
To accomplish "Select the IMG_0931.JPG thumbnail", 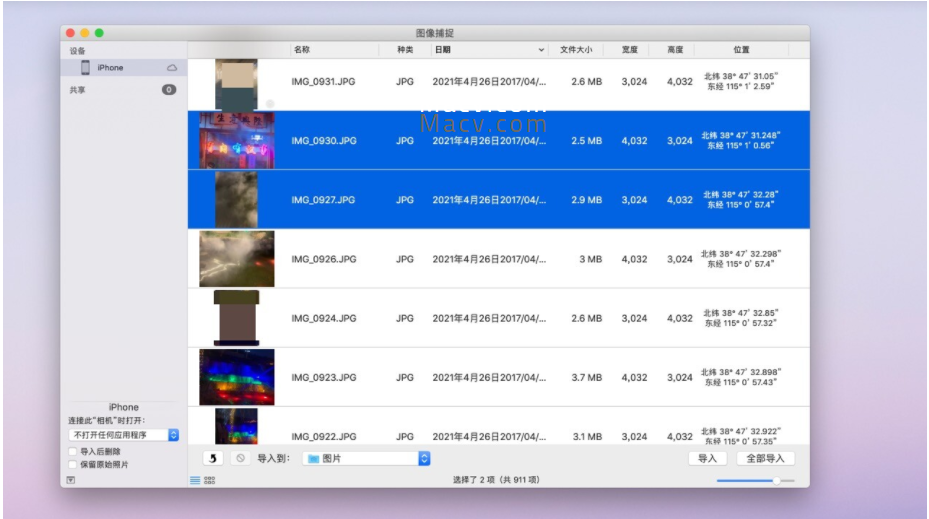I will (x=236, y=85).
